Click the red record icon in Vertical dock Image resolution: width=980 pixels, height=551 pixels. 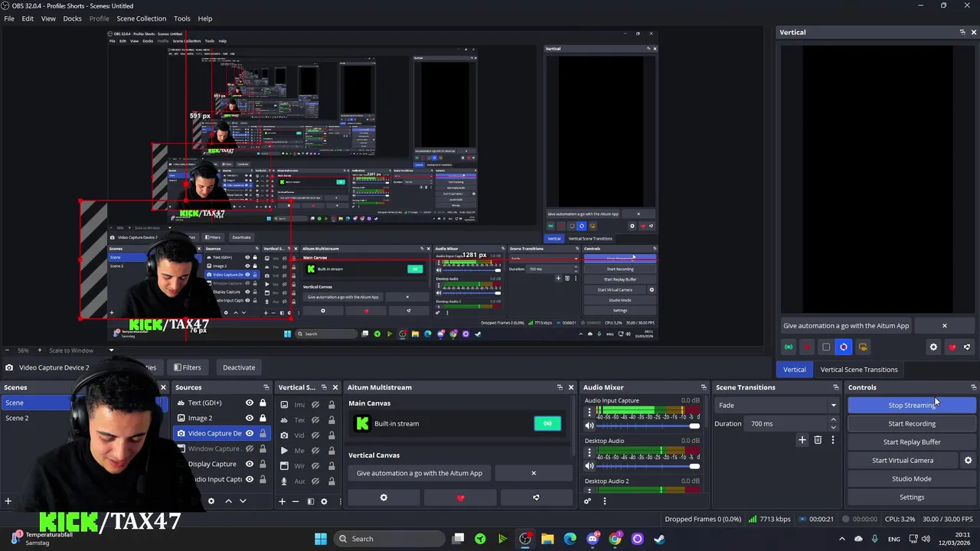807,347
